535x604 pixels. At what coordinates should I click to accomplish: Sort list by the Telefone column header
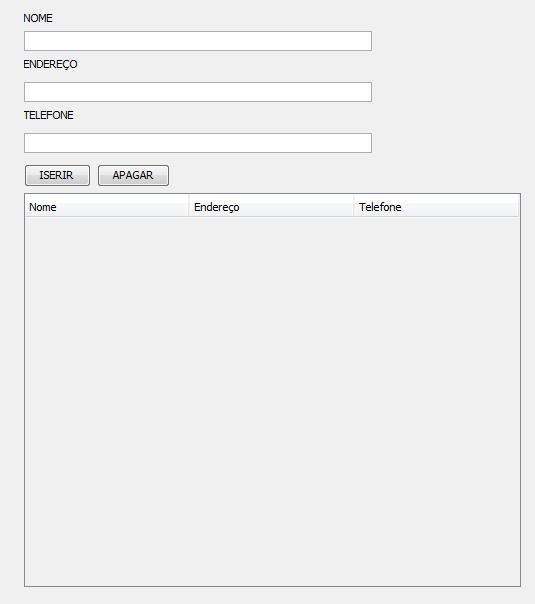[436, 207]
